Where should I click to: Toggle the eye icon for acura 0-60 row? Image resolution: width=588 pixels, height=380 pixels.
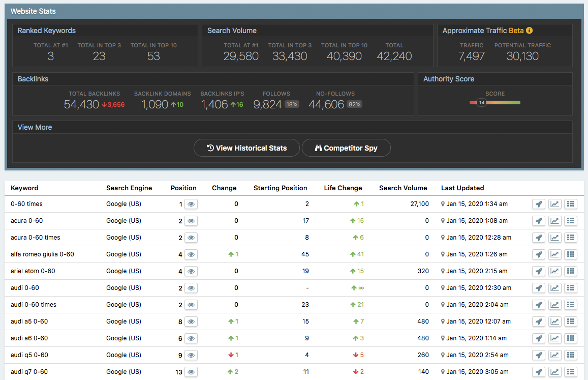[x=191, y=221]
